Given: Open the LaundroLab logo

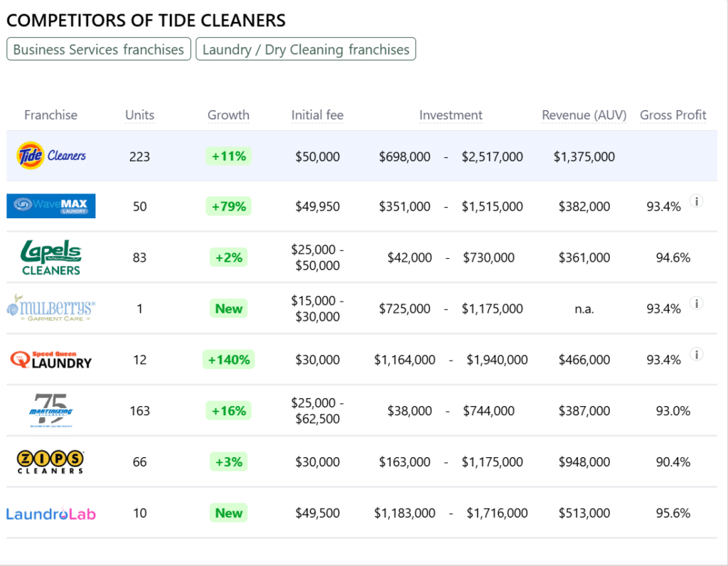Looking at the screenshot, I should point(51,513).
